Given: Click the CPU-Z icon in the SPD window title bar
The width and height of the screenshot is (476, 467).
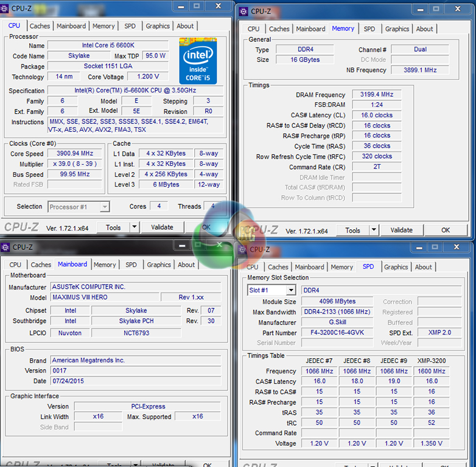Looking at the screenshot, I should (243, 249).
